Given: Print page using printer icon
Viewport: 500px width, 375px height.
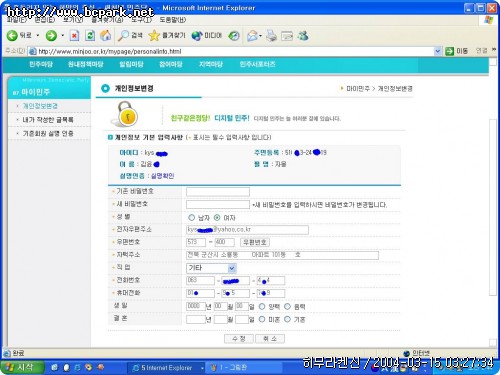Looking at the screenshot, I should point(271,36).
